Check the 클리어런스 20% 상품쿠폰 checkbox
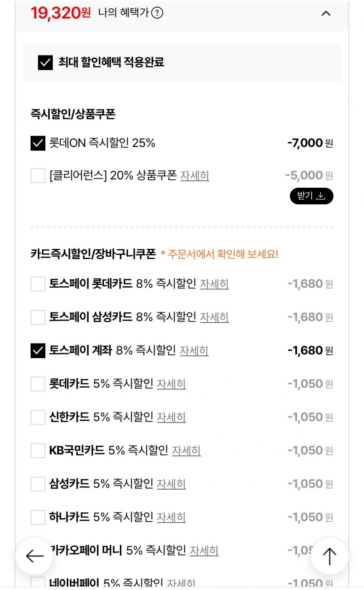 (x=38, y=176)
